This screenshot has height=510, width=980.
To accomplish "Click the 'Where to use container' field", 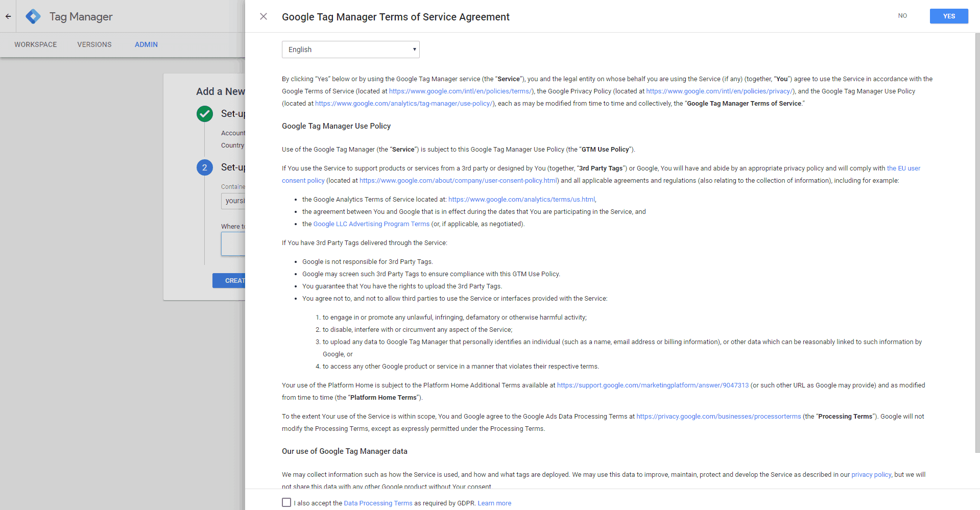I will point(233,244).
